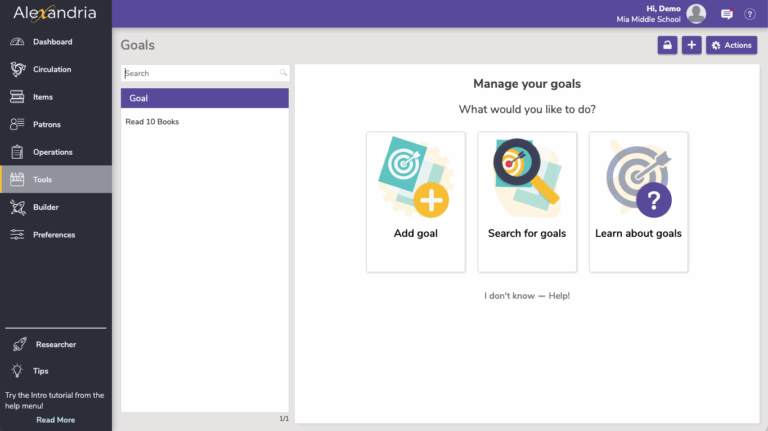The image size is (768, 431).
Task: Toggle the lock button in Goals toolbar
Action: pos(666,45)
